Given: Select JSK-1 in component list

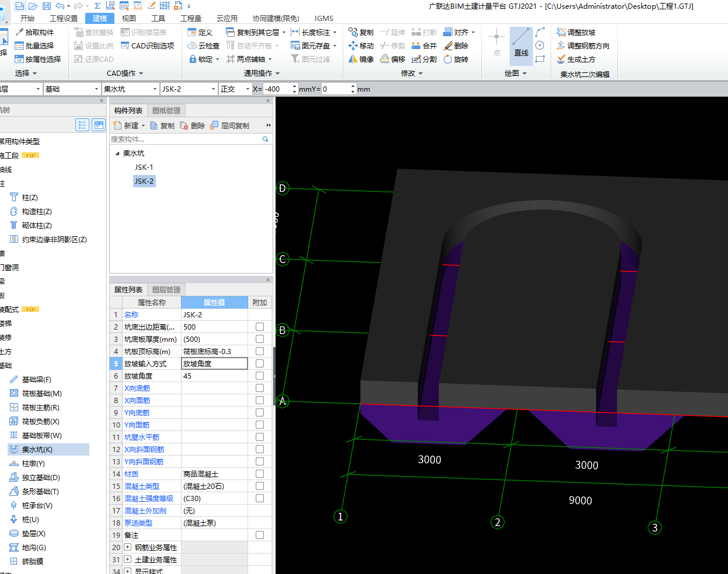Looking at the screenshot, I should point(144,167).
